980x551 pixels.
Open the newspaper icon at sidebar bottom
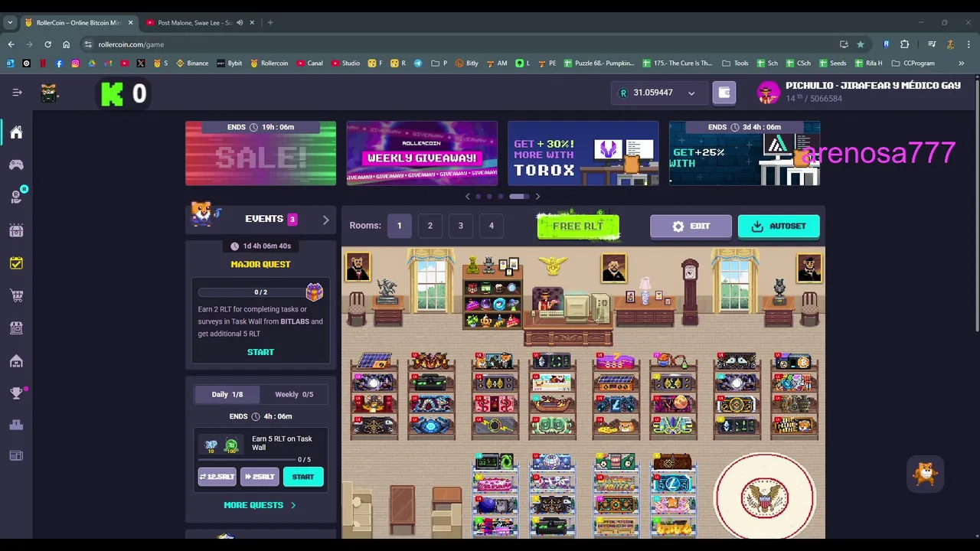pos(16,456)
